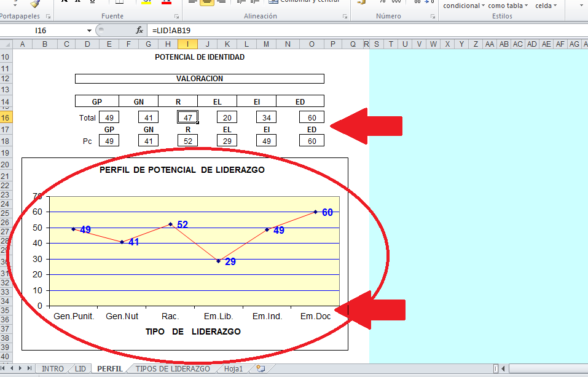Expand the 'como tabla' format dropdown

pyautogui.click(x=527, y=6)
